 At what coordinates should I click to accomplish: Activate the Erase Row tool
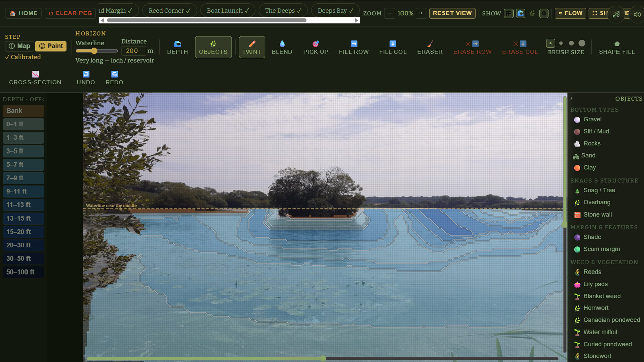click(472, 47)
